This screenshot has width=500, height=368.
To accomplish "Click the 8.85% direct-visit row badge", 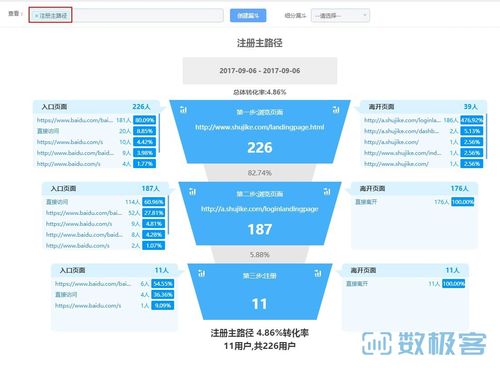I will 144,131.
